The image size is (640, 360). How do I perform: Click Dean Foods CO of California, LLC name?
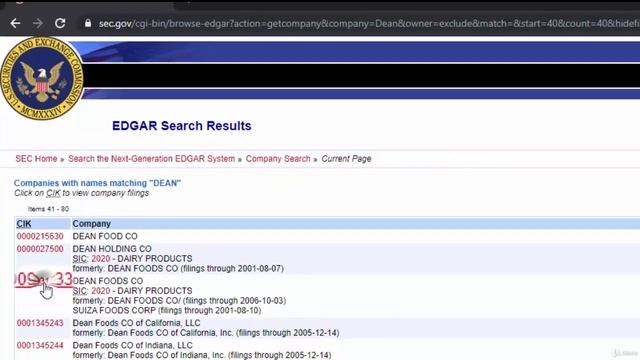pos(136,323)
